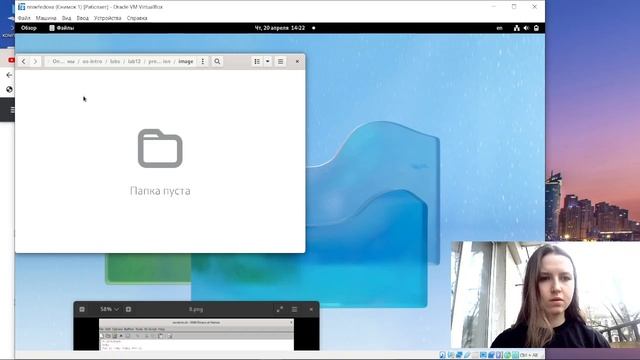The height and width of the screenshot is (360, 640).
Task: Open GNOME Обзор activities overview
Action: tap(29, 28)
